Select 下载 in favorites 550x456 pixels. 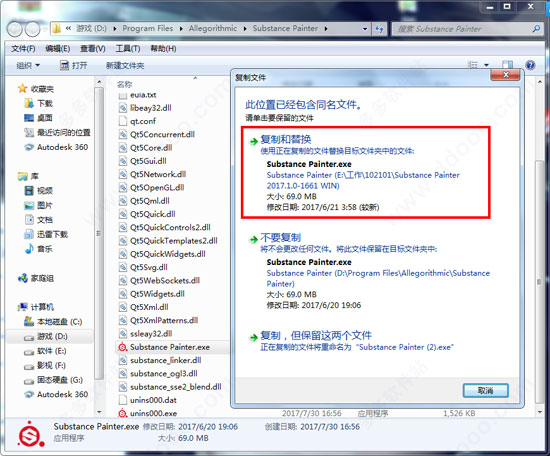(39, 103)
